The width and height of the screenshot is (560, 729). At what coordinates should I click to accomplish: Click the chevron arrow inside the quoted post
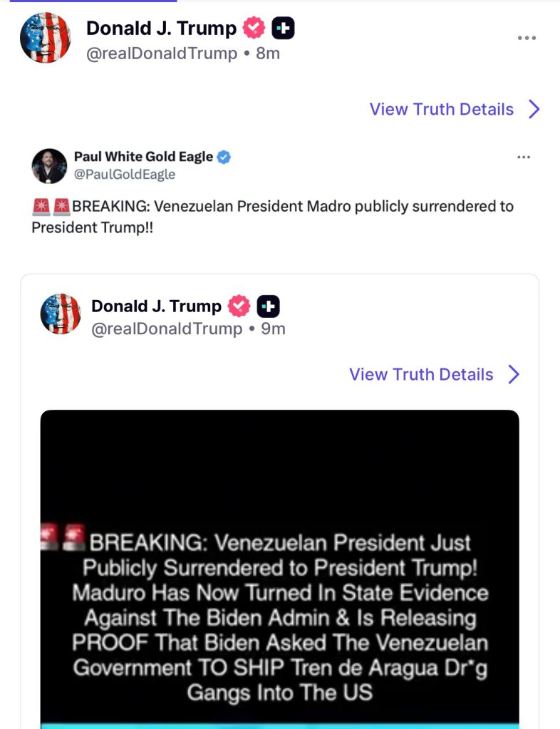tap(514, 374)
